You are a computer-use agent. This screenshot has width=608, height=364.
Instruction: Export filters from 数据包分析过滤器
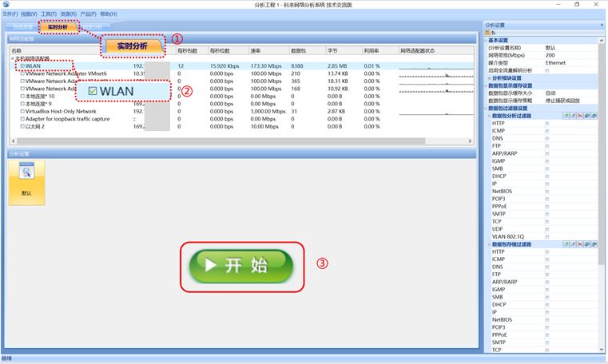click(594, 116)
